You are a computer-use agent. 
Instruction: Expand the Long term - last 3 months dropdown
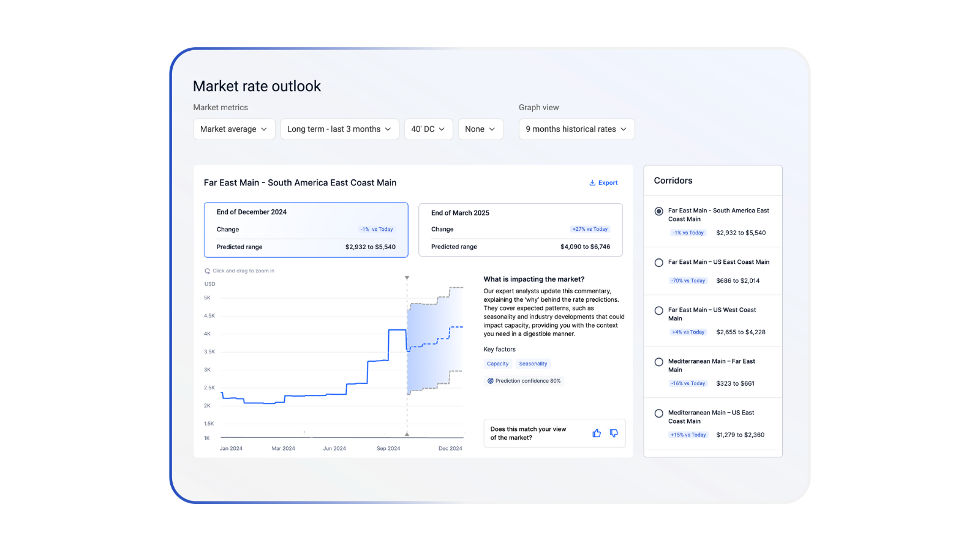pos(339,129)
